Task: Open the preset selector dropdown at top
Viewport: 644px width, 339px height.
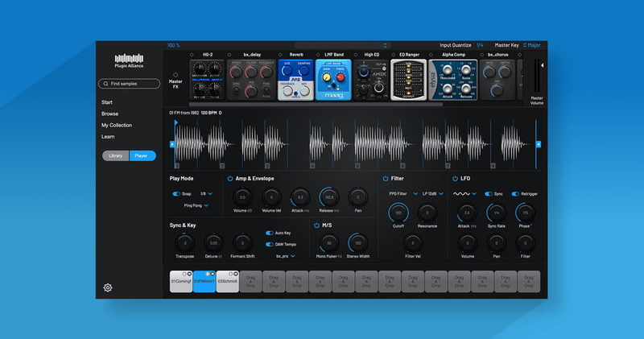Action: pyautogui.click(x=342, y=45)
